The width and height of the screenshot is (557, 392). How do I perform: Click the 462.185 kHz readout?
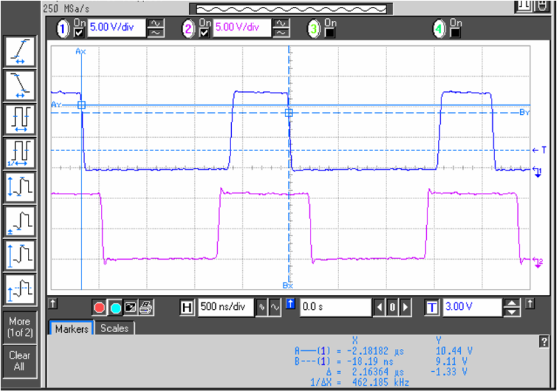click(380, 382)
